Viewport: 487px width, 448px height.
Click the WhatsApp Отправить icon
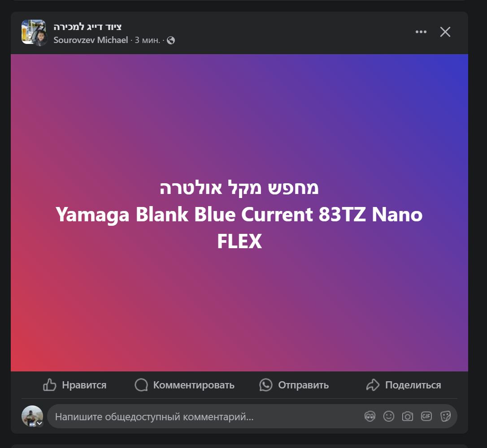(266, 385)
